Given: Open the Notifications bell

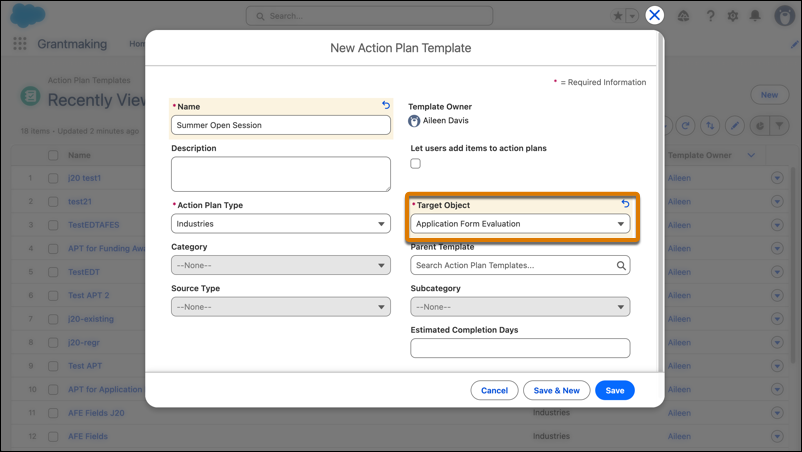Looking at the screenshot, I should 755,16.
